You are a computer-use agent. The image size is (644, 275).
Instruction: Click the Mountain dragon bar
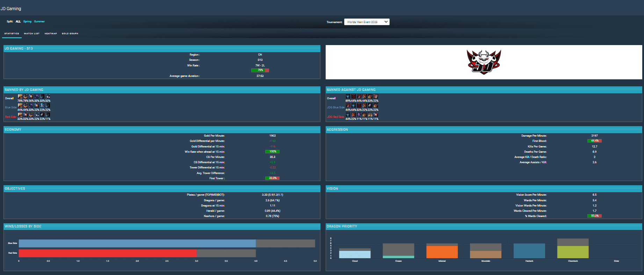tap(486, 254)
